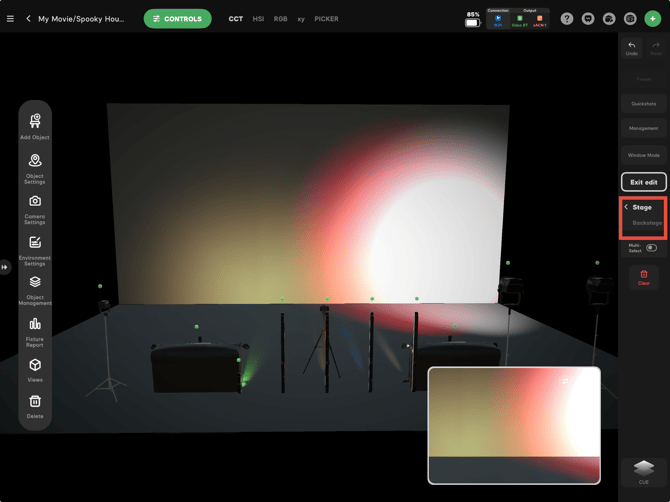This screenshot has width=670, height=502.
Task: Collapse the Stage dropdown chevron
Action: pos(626,207)
